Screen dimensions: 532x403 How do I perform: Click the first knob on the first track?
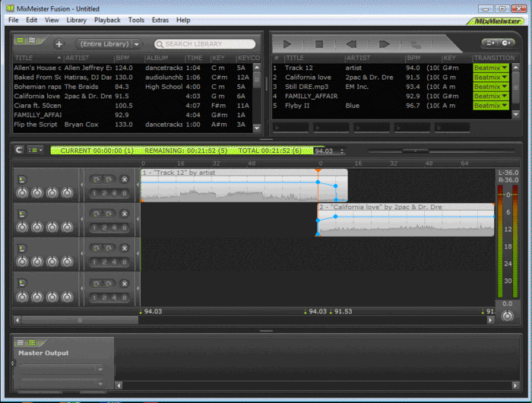(x=22, y=193)
